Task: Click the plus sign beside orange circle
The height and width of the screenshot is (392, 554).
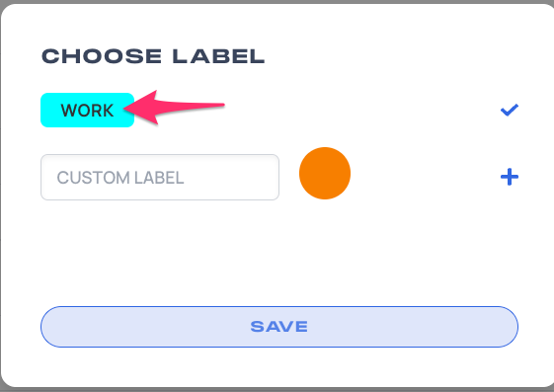Action: (510, 177)
